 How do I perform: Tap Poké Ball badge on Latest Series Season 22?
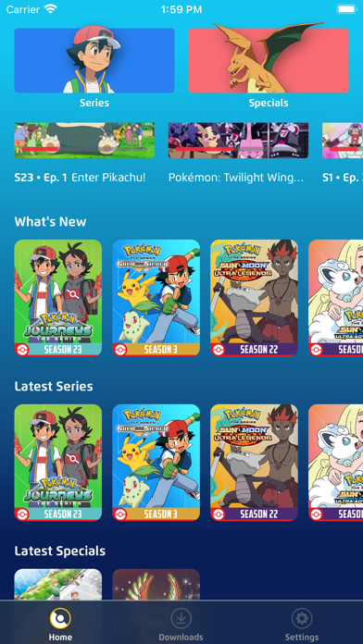pyautogui.click(x=218, y=514)
